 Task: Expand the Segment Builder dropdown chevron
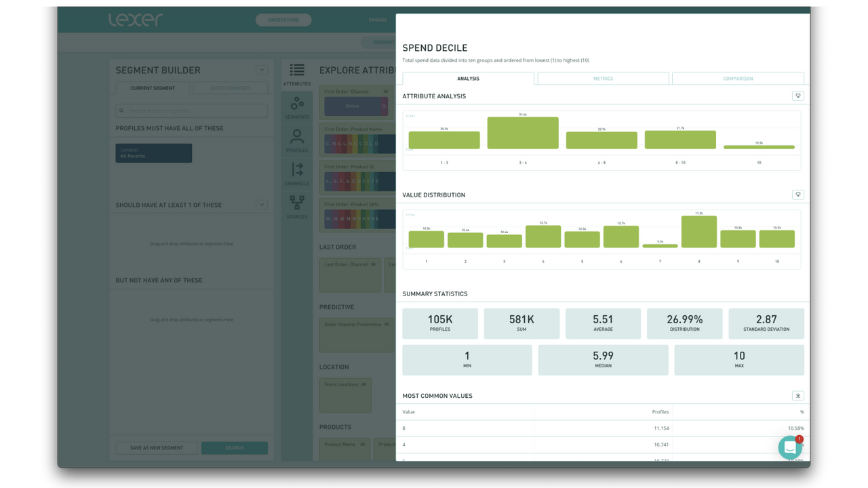(x=262, y=70)
